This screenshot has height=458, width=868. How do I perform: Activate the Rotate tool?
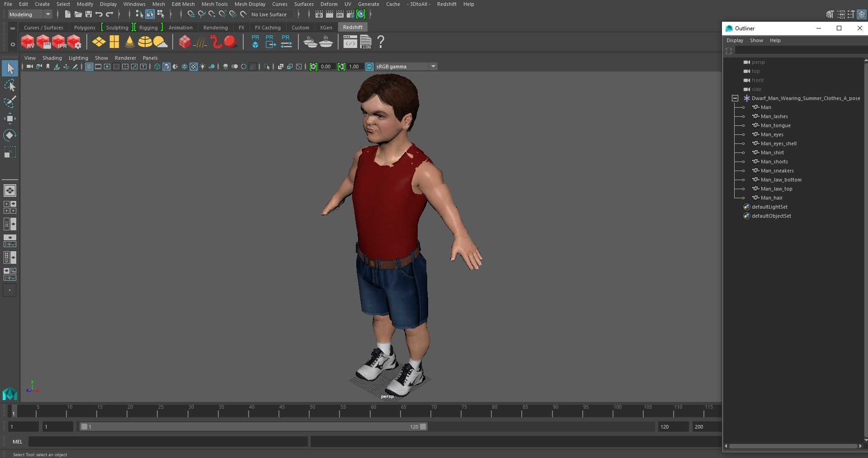point(10,135)
